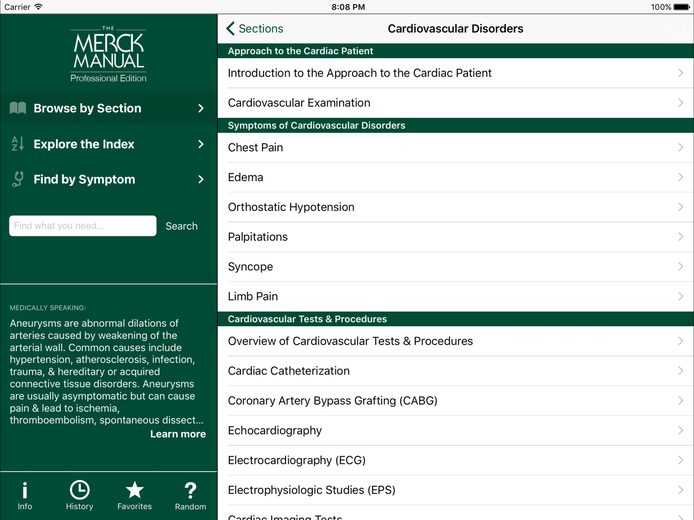Tap Cardiovascular Tests & Procedures header
This screenshot has height=520, width=694.
(455, 319)
